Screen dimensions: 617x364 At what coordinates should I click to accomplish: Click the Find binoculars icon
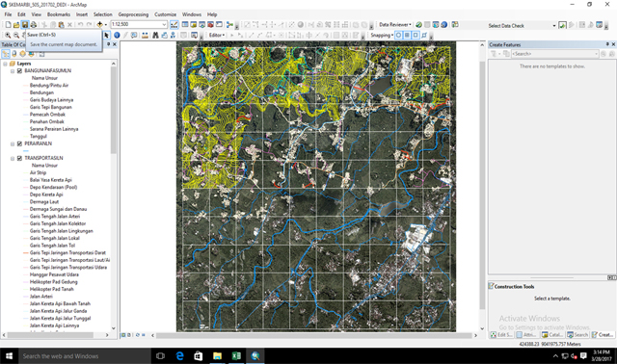155,35
